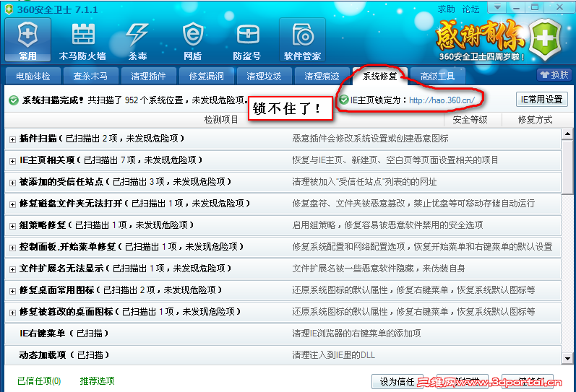This screenshot has height=392, width=576.
Task: Open the 防盗号 icon
Action: coord(247,40)
